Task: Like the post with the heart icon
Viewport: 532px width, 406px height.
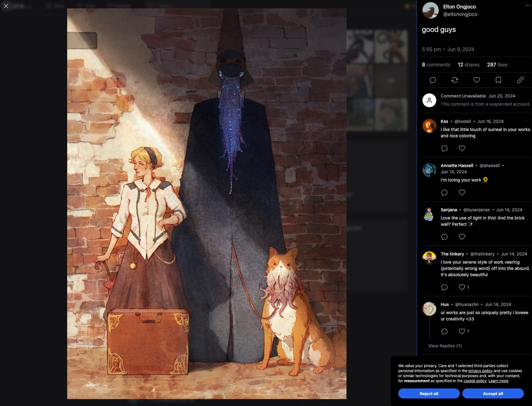Action: pyautogui.click(x=476, y=80)
